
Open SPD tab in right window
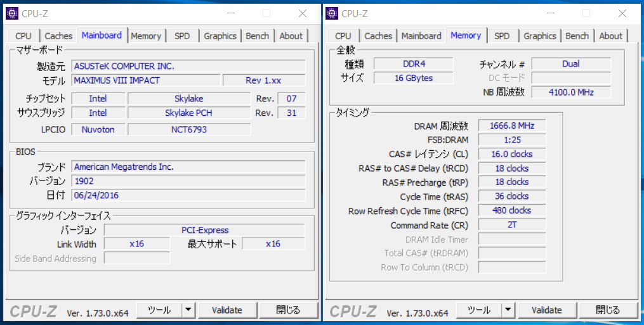pos(502,35)
